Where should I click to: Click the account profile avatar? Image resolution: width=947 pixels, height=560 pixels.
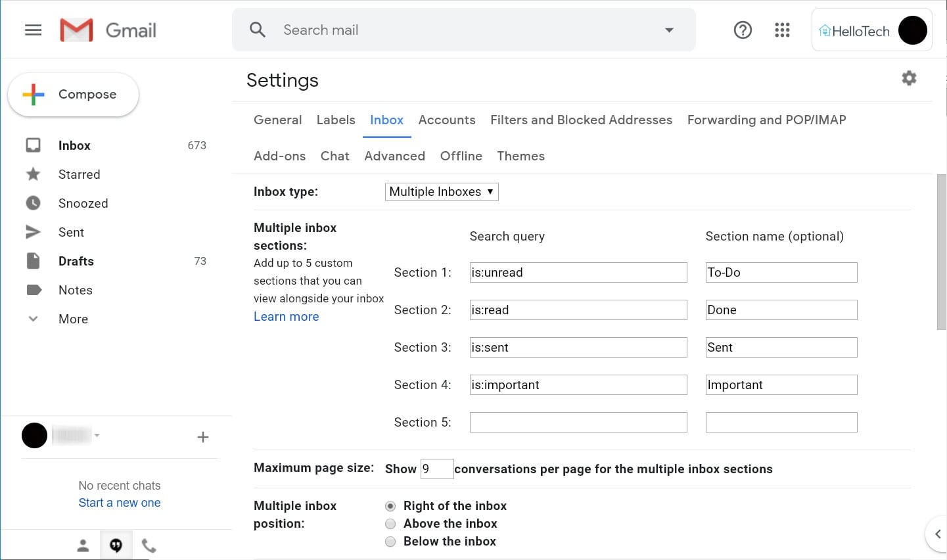(913, 30)
